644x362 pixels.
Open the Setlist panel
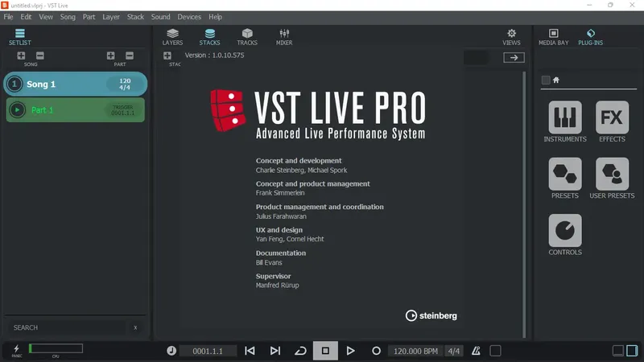coord(19,37)
